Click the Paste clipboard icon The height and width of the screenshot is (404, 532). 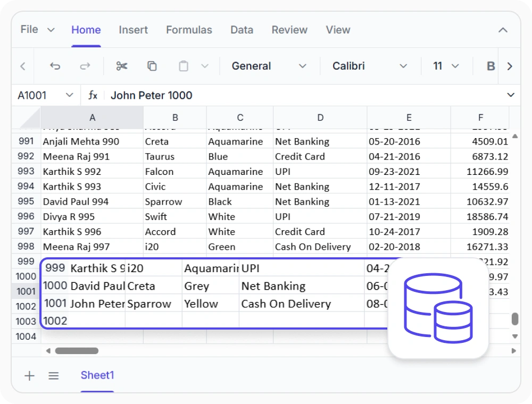[184, 66]
